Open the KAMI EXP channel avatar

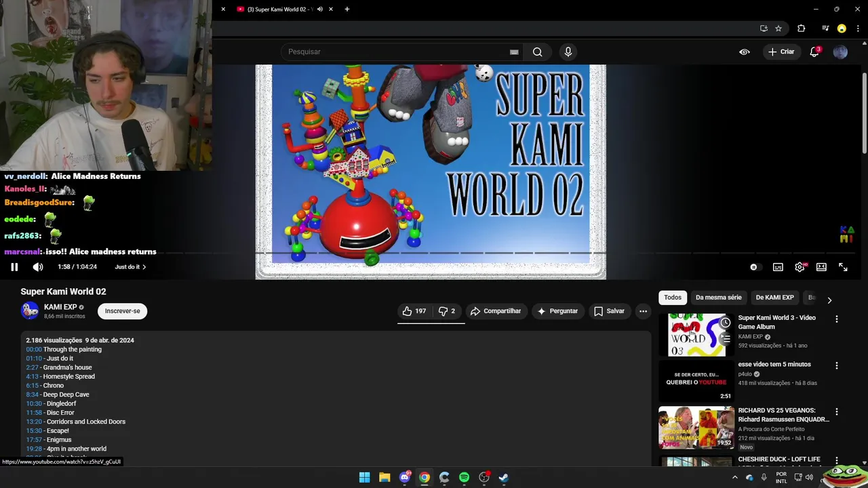30,310
